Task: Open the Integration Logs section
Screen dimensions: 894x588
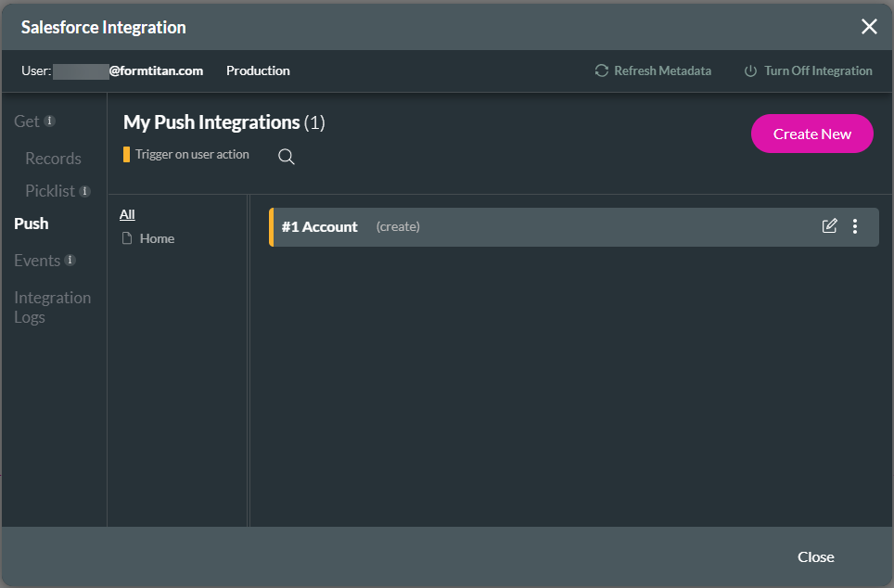Action: [x=52, y=307]
